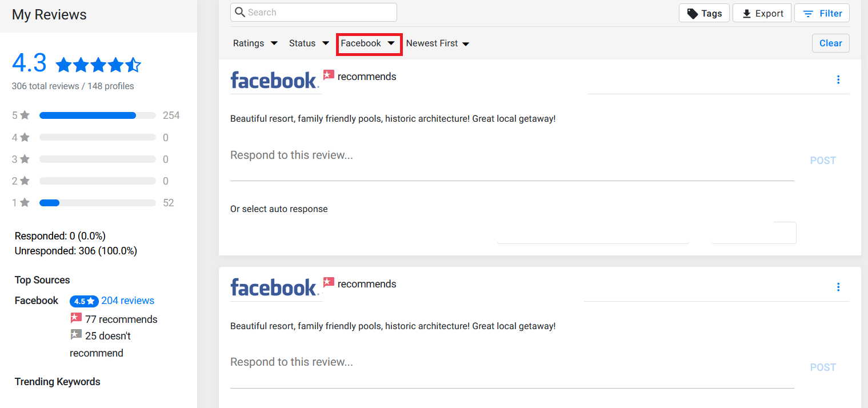Click recommends flag icon on first review

click(x=329, y=75)
